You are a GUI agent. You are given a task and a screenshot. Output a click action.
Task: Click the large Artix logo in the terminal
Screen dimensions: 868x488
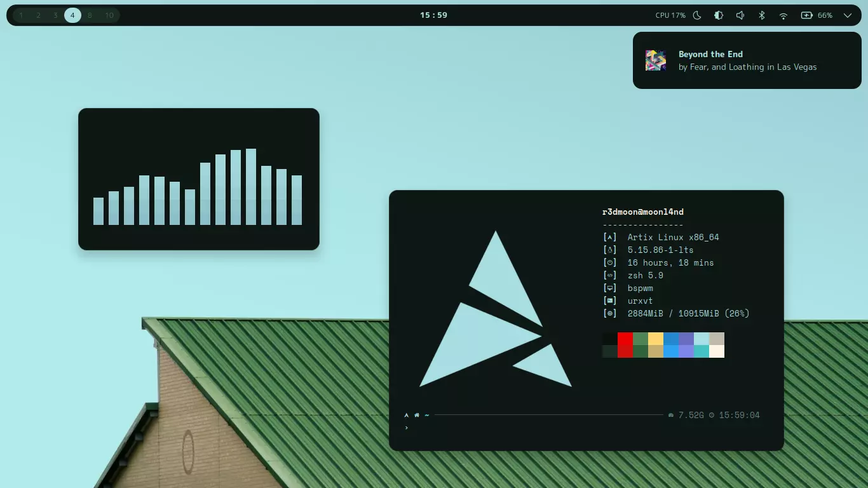pyautogui.click(x=496, y=309)
